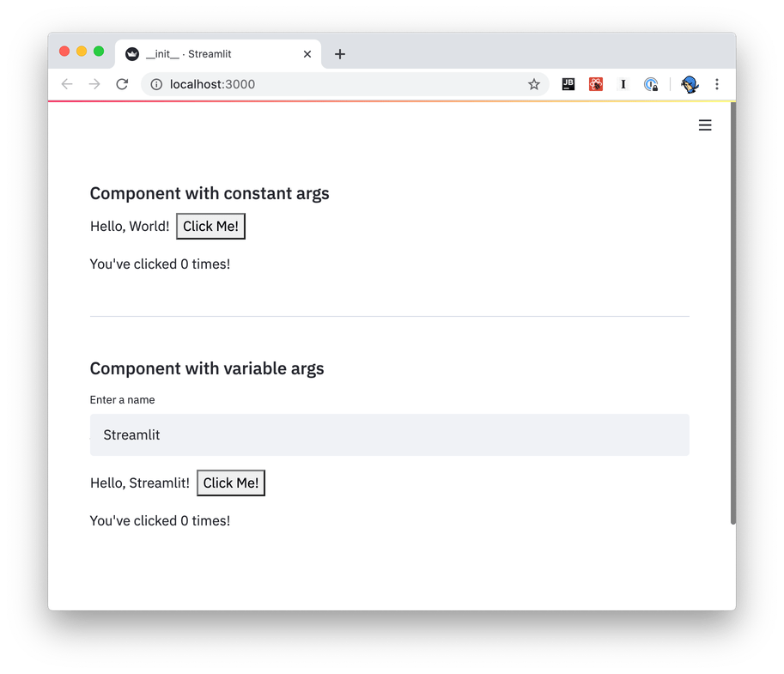Click the Component with constant args heading
This screenshot has height=674, width=784.
(x=209, y=193)
